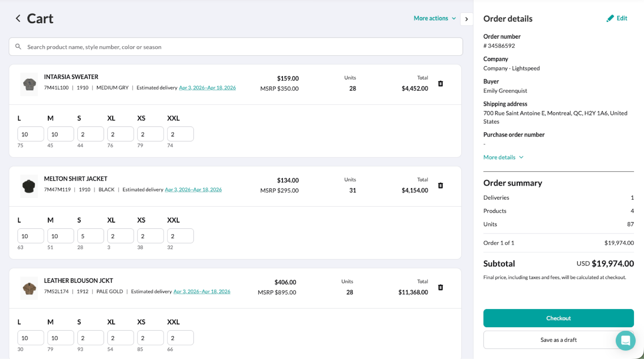Click the Intarsia Sweater product thumbnail
This screenshot has width=644, height=359.
click(29, 84)
